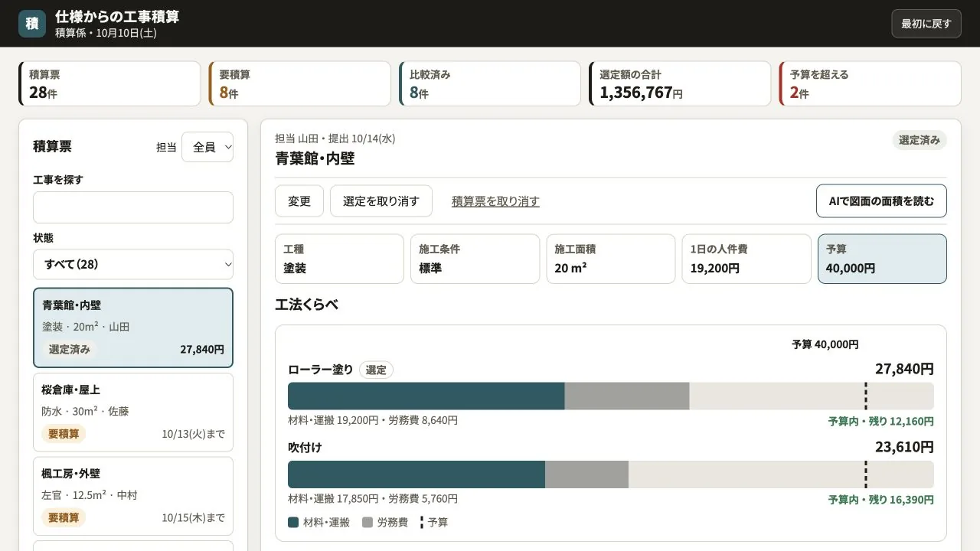Open the 楓工房・外壁 estimate card
Screen dimensions: 980x551
[x=133, y=496]
